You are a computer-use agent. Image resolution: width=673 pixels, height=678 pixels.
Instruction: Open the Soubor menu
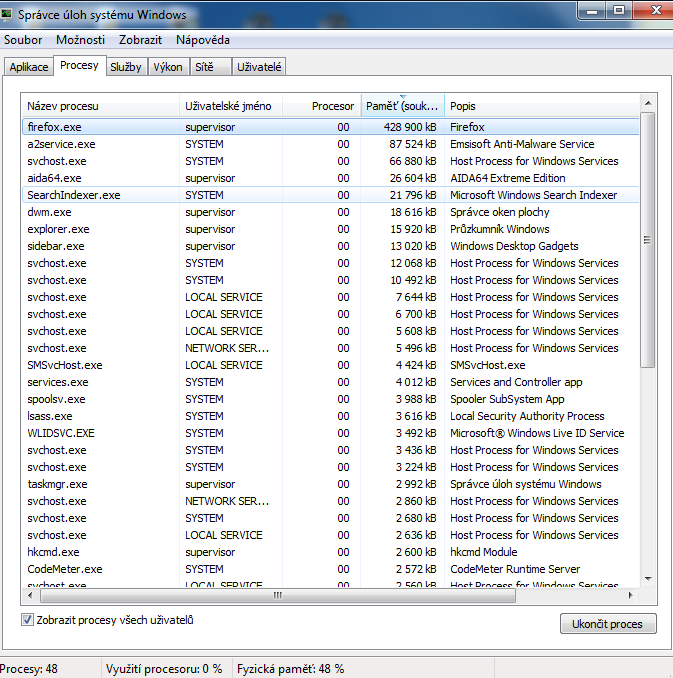(x=23, y=40)
